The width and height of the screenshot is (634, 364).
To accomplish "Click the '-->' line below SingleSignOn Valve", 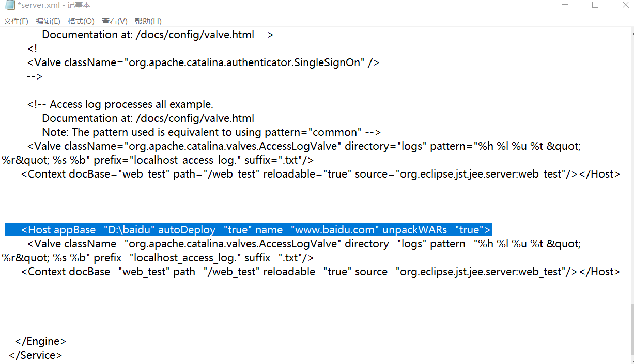I will point(35,76).
